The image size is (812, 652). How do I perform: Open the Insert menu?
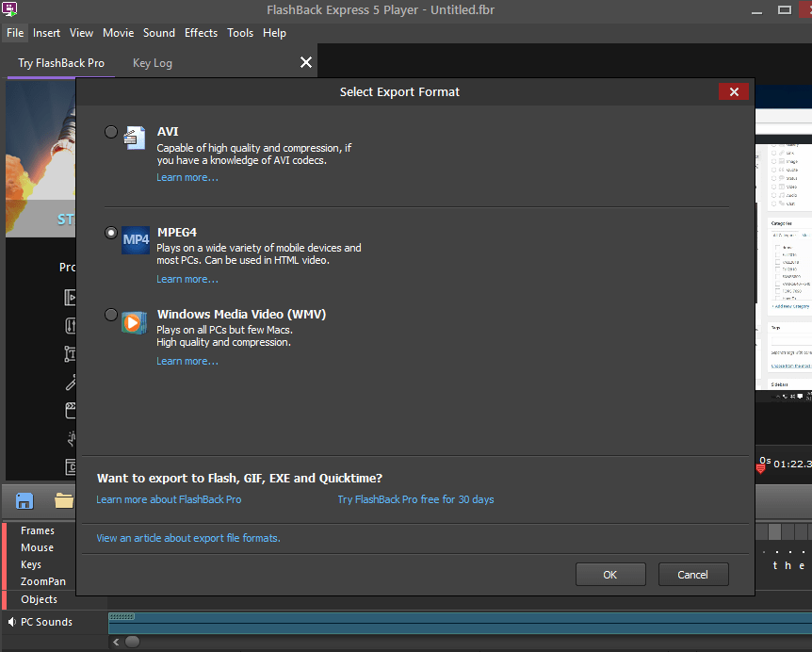tap(46, 33)
